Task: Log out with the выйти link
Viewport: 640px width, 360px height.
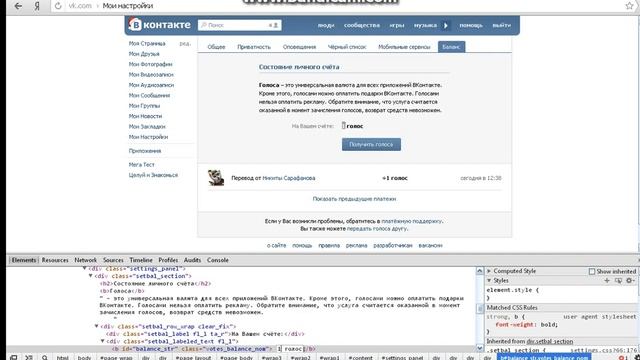Action: pyautogui.click(x=501, y=25)
